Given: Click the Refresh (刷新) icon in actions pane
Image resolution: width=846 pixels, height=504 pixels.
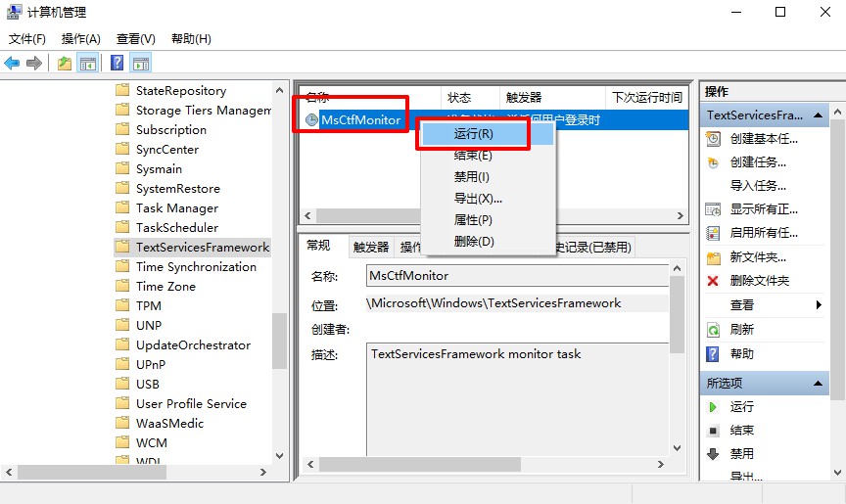Looking at the screenshot, I should (713, 330).
